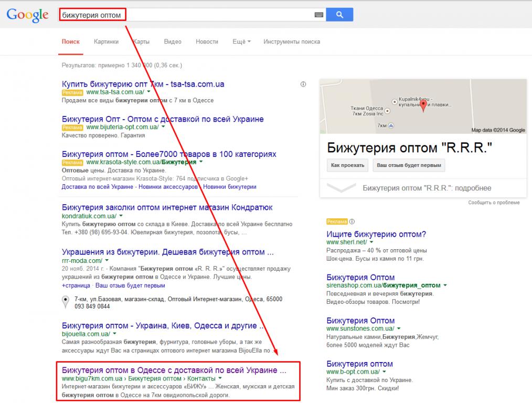
Task: Switch to the Видео tab
Action: tap(173, 42)
